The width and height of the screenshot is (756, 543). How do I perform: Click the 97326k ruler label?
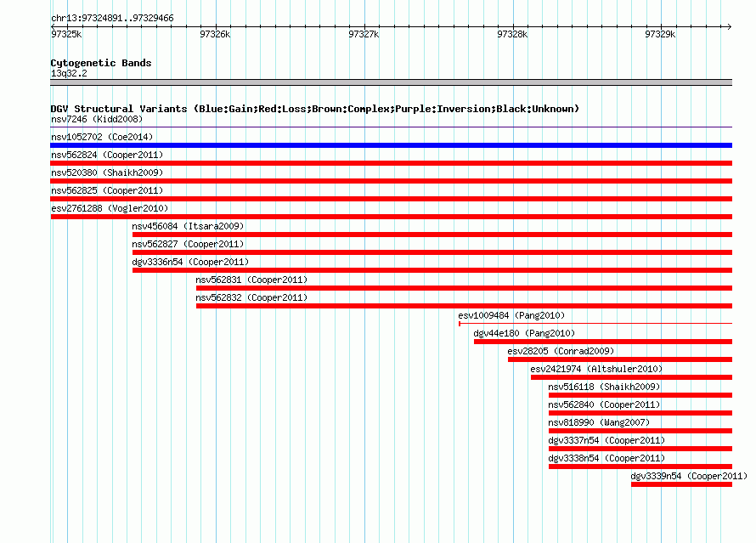[x=215, y=34]
